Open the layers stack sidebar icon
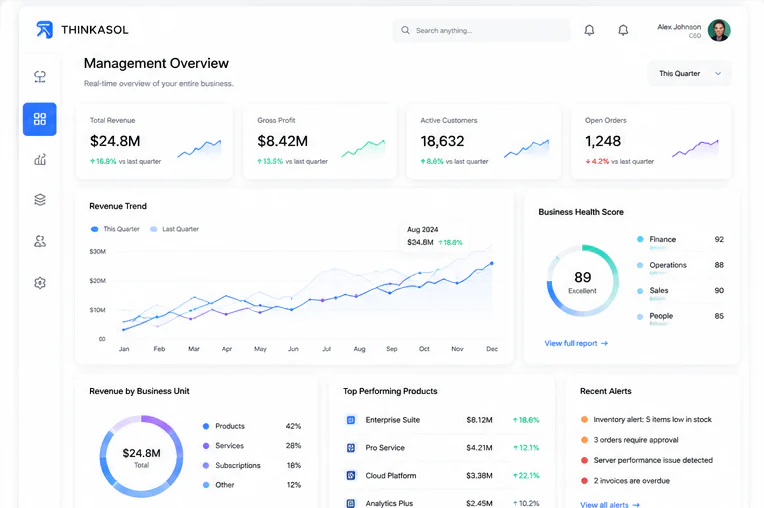 point(40,200)
